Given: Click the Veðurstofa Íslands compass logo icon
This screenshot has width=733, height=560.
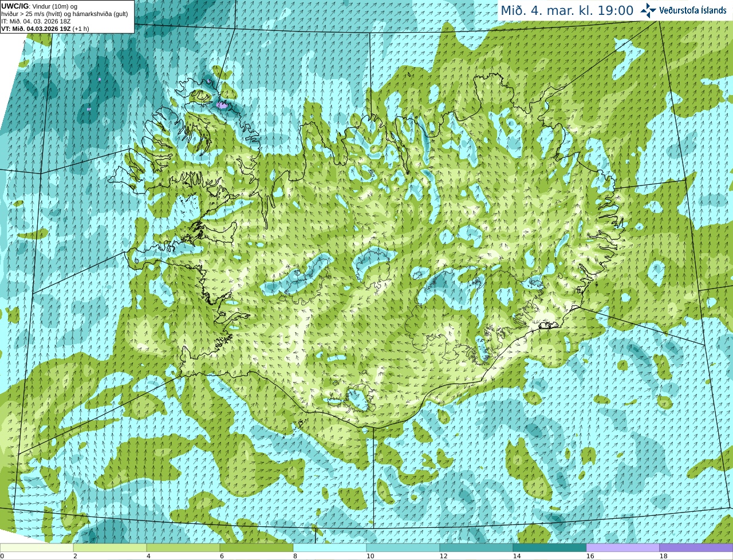Looking at the screenshot, I should point(648,10).
